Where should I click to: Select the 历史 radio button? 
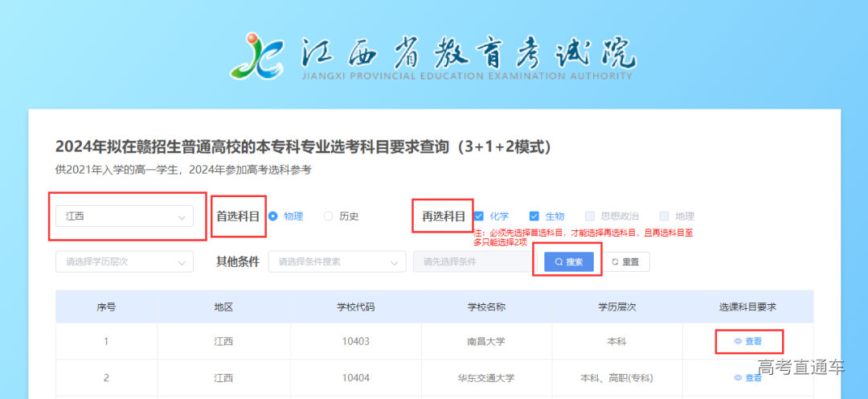pyautogui.click(x=328, y=216)
